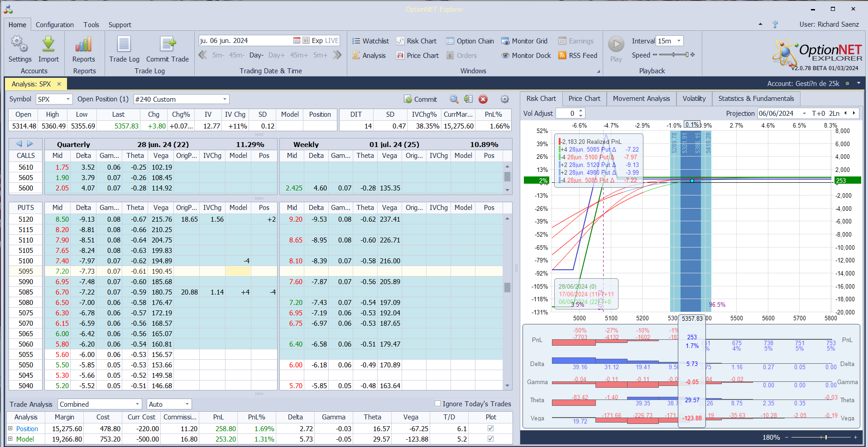Toggle LIVE mode

[332, 40]
